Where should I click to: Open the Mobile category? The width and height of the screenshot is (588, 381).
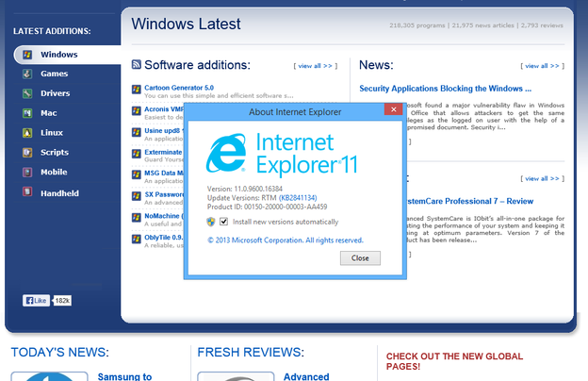[x=54, y=173]
